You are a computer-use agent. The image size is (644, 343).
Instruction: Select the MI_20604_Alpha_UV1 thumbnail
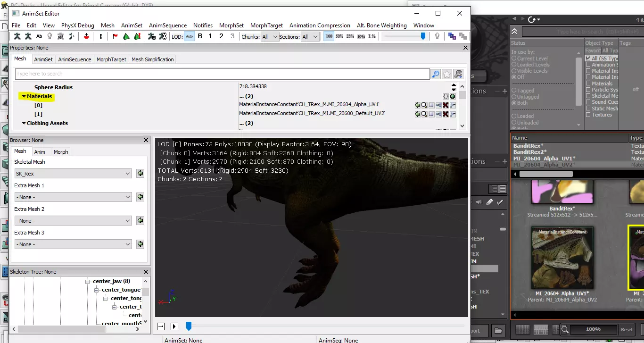[x=562, y=256]
